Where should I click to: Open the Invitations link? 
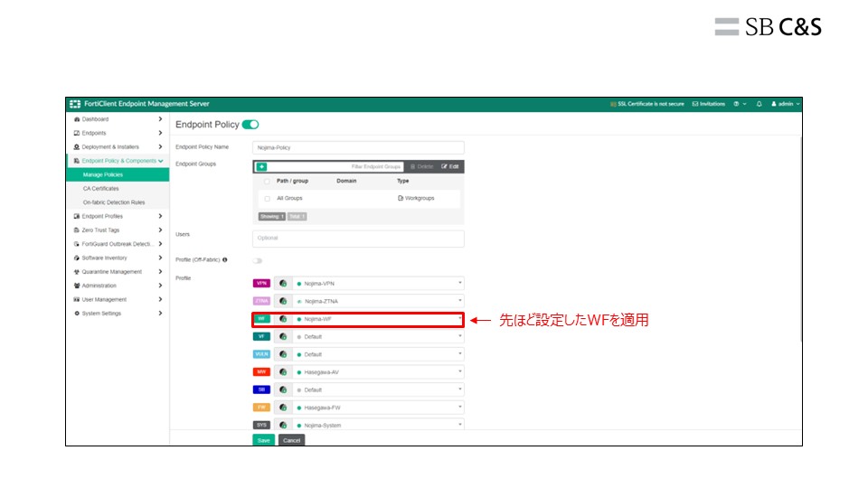[x=709, y=104]
